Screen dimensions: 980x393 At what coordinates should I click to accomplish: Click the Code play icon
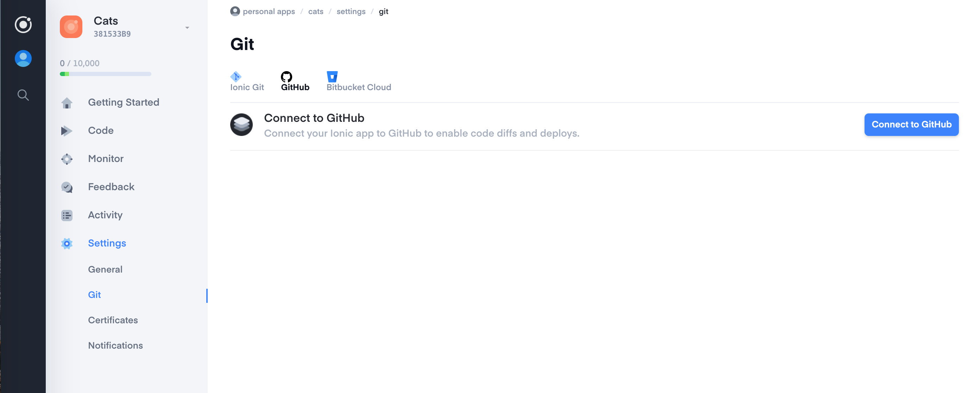tap(67, 131)
